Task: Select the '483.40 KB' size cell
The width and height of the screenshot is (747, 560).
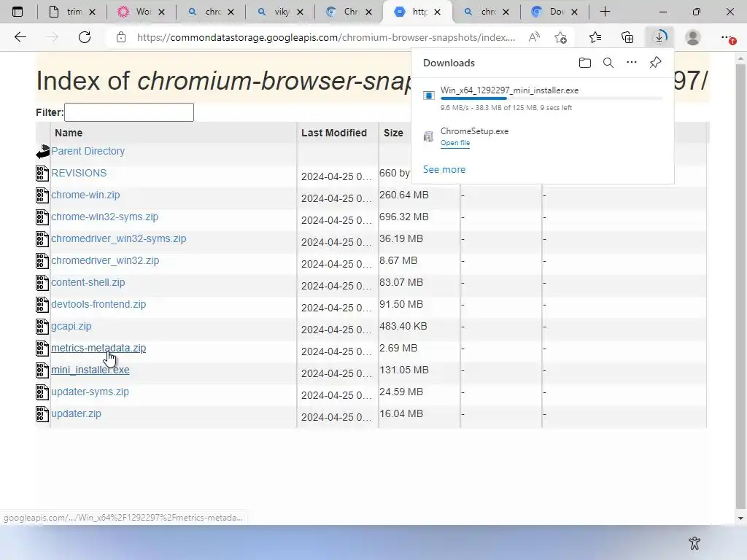Action: coord(403,326)
